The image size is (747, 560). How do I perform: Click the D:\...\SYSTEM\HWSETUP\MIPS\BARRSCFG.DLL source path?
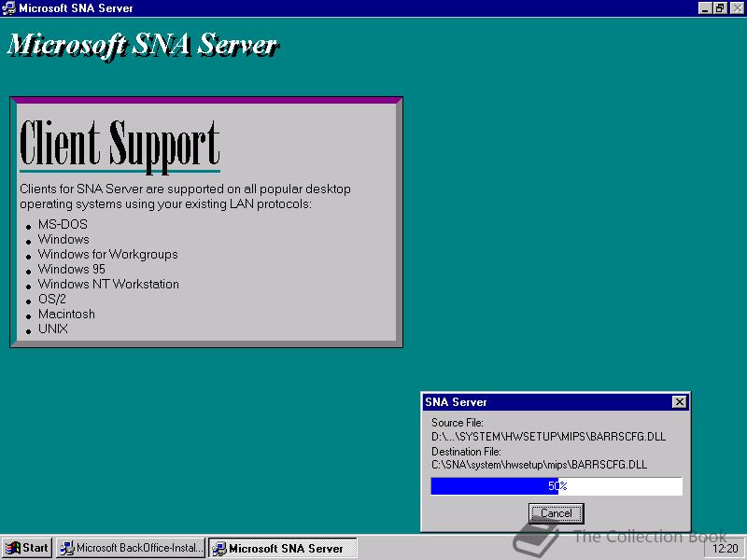[548, 437]
